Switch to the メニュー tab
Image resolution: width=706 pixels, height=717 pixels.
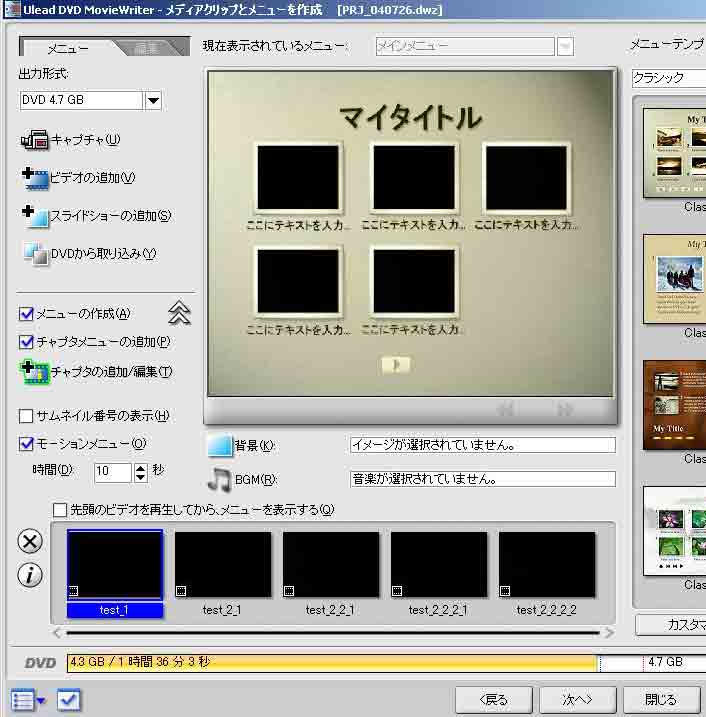(68, 48)
